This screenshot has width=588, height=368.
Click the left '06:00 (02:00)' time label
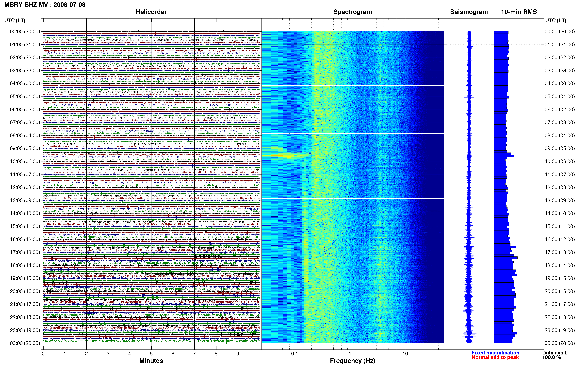tap(25, 110)
